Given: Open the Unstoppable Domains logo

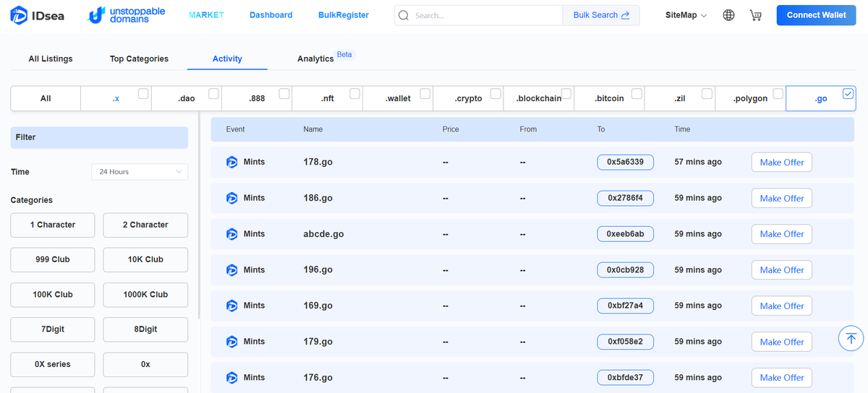Looking at the screenshot, I should [126, 15].
